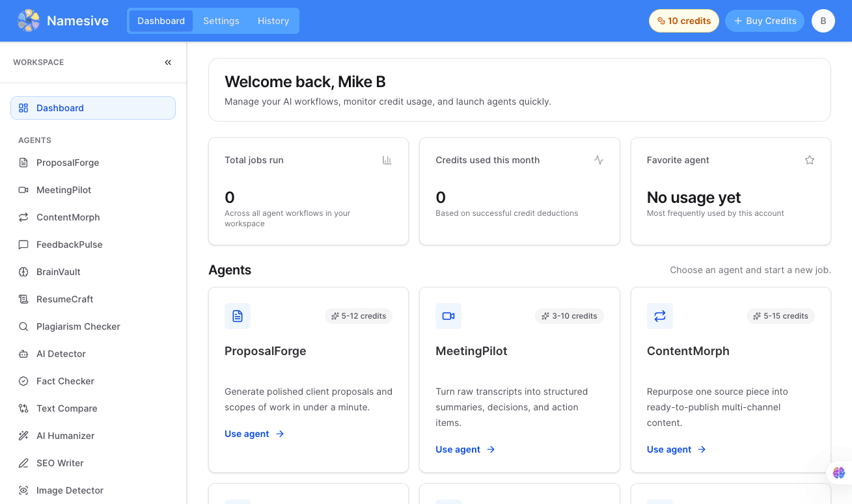Viewport: 852px width, 504px height.
Task: Open the AI Detector robot icon
Action: (23, 354)
